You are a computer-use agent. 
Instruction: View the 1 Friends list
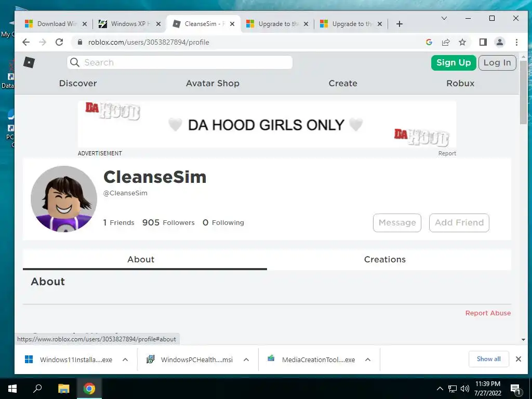point(119,222)
